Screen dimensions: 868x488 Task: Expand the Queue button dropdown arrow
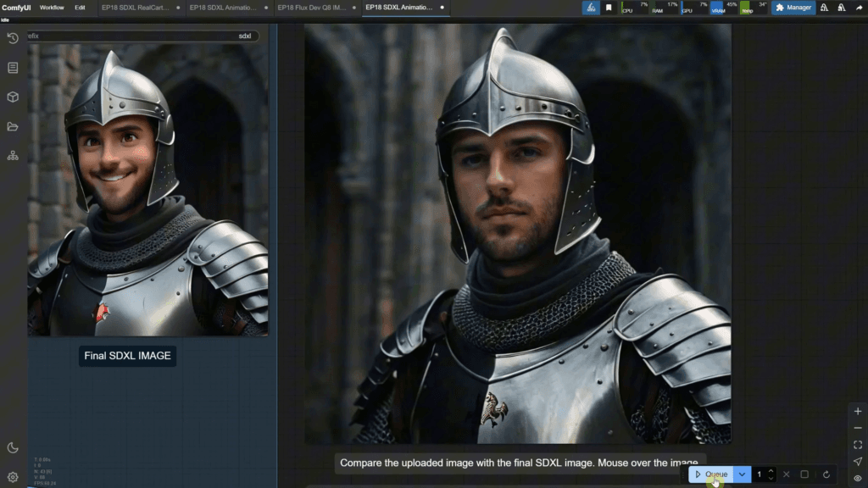pos(742,474)
